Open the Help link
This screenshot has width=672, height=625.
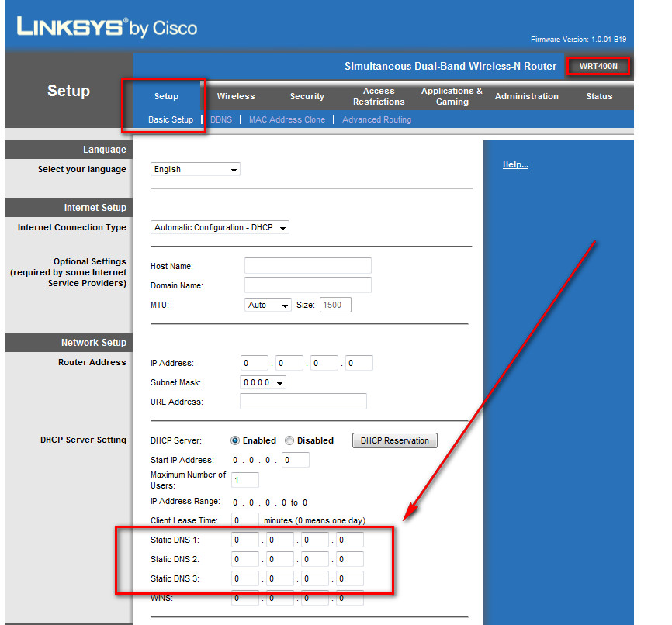click(x=515, y=164)
